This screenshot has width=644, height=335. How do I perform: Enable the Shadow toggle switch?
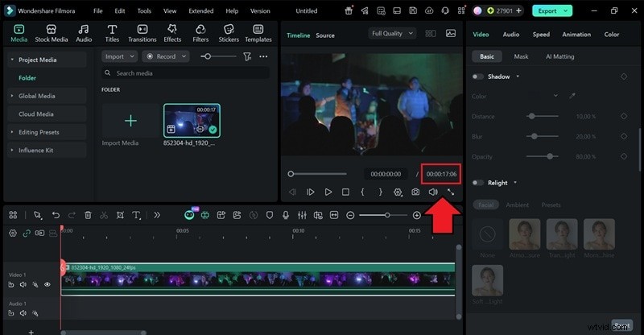(x=477, y=77)
